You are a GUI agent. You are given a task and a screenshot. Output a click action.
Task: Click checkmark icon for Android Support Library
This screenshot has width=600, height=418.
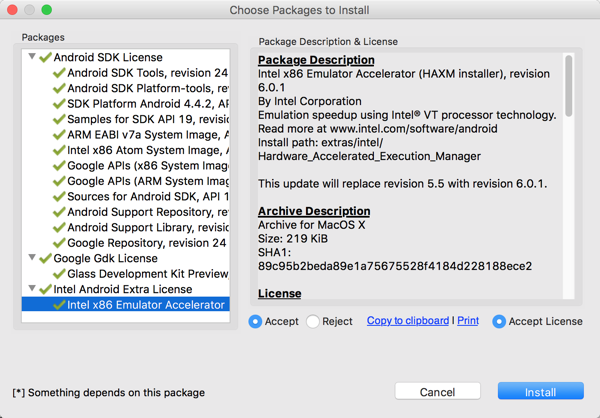(x=59, y=227)
